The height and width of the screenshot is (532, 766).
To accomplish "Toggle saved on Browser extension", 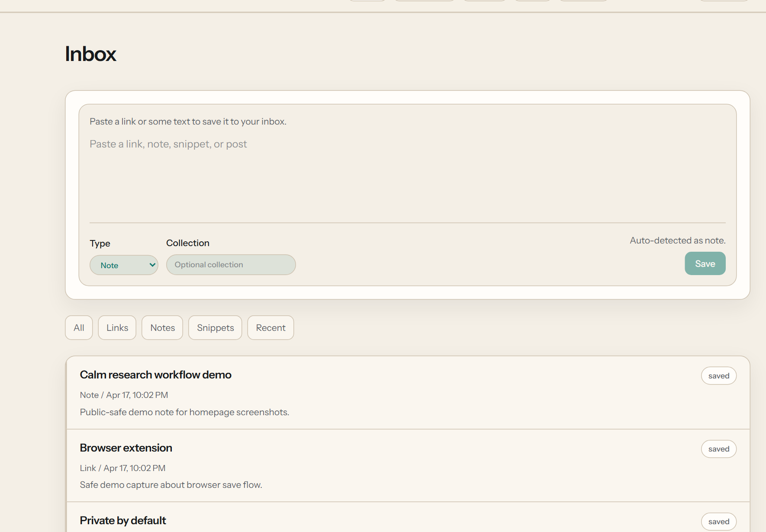I will pyautogui.click(x=718, y=449).
